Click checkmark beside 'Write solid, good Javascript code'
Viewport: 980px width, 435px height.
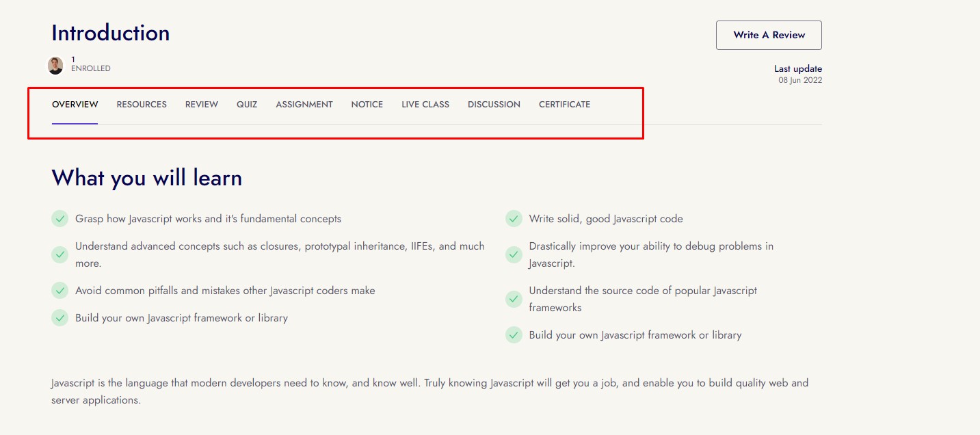click(514, 219)
